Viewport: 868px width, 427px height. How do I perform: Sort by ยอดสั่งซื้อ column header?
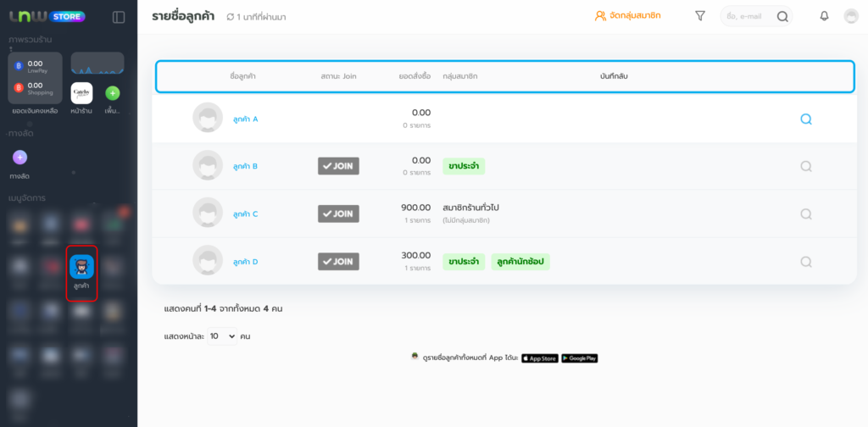(x=415, y=76)
